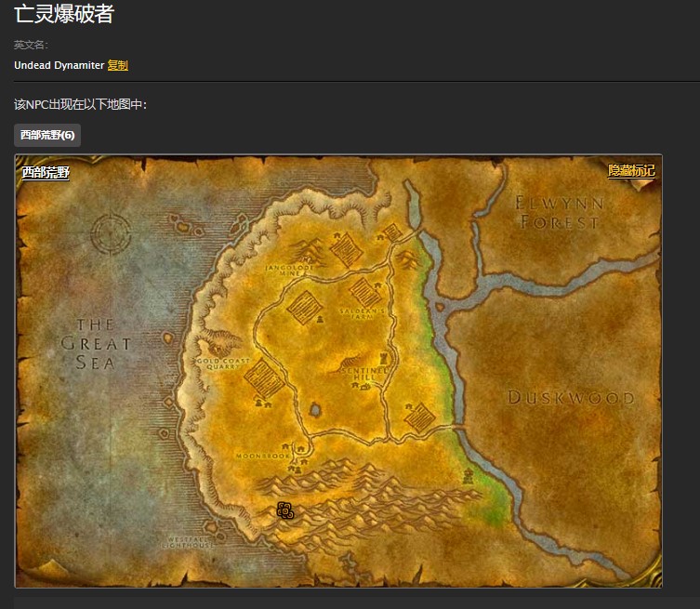The width and height of the screenshot is (700, 609).
Task: Click the NPC spawn marker cluster on map
Action: [x=285, y=510]
